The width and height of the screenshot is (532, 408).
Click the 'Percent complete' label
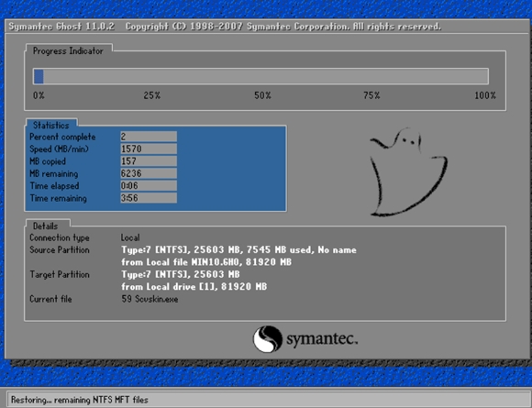point(62,137)
